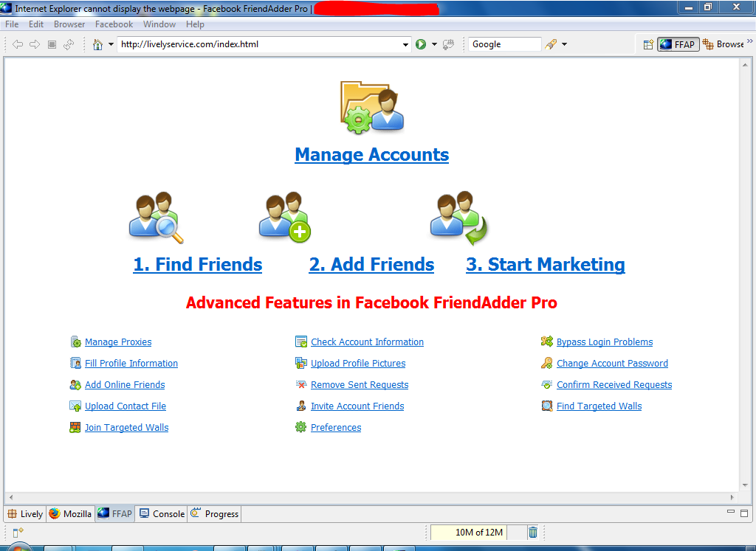Minimize the bottom view panel
The width and height of the screenshot is (756, 551).
point(731,512)
